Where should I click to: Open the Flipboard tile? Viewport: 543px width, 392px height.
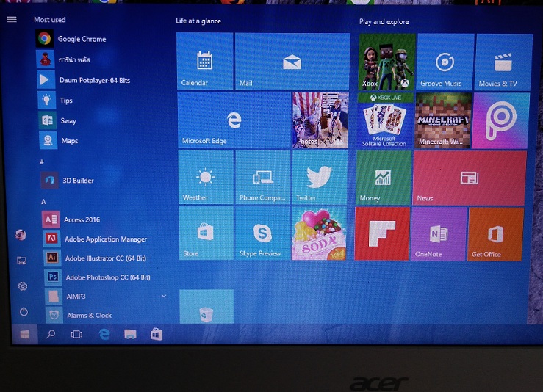(x=382, y=234)
